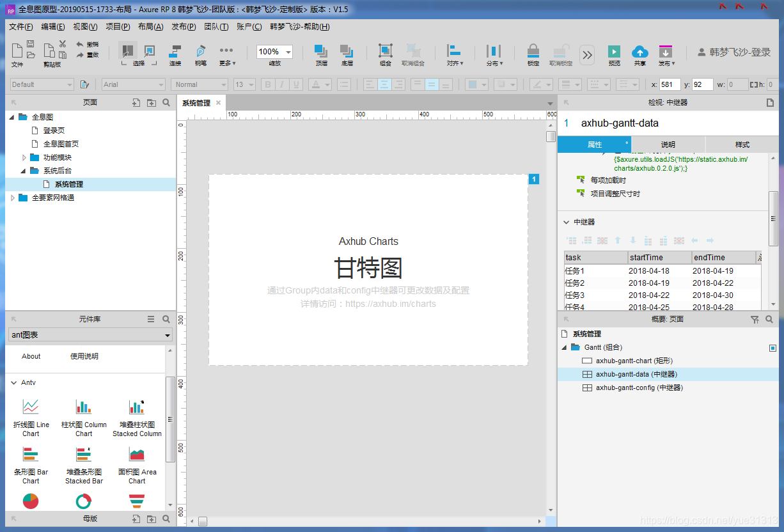Image resolution: width=784 pixels, height=532 pixels.
Task: Expand the toolbar overflow chevron button
Action: click(x=587, y=55)
